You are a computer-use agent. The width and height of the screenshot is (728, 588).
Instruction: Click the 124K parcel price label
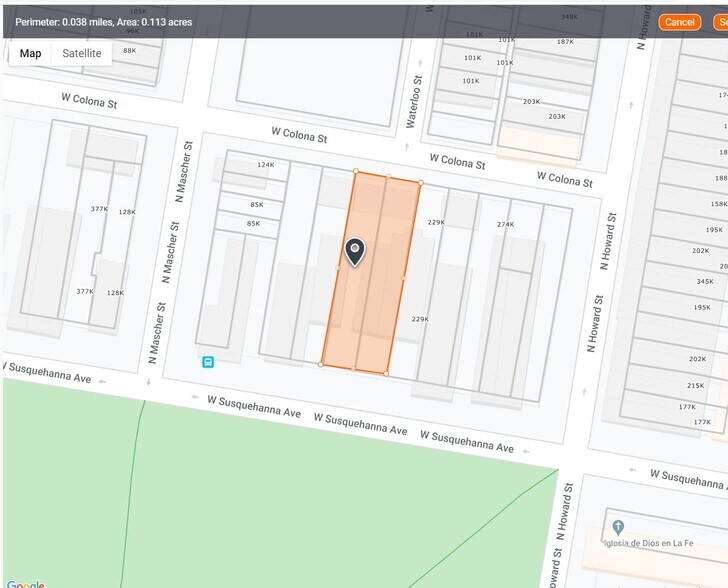point(265,165)
